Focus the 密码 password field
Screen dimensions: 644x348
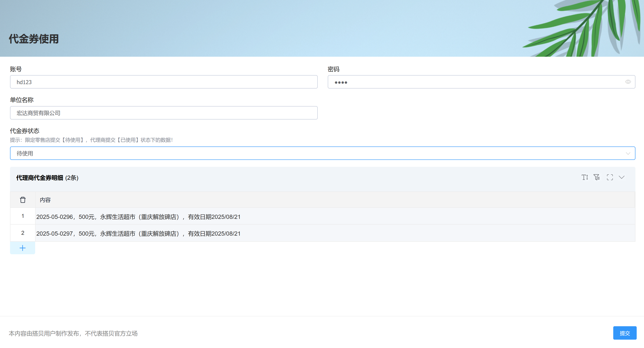(x=475, y=82)
